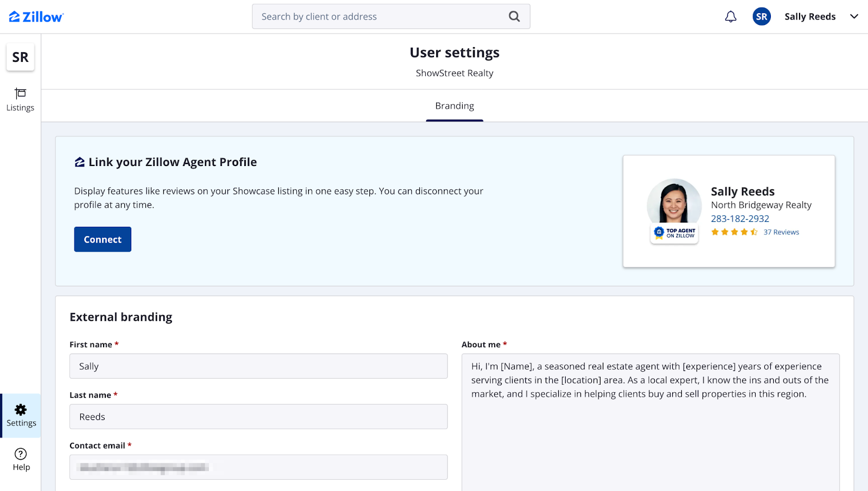Focus the Search by client or address field
The width and height of the screenshot is (868, 491).
pyautogui.click(x=380, y=17)
